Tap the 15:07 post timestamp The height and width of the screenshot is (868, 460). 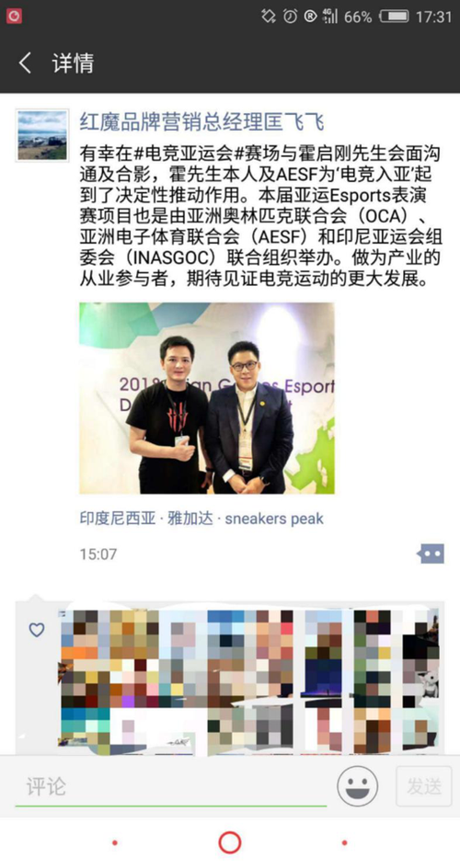98,554
